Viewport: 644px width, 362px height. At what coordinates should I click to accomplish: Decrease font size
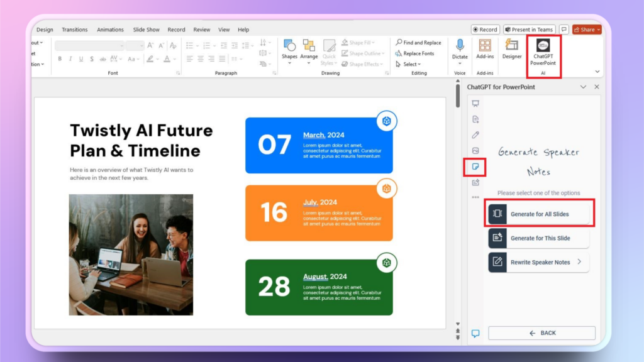point(162,45)
